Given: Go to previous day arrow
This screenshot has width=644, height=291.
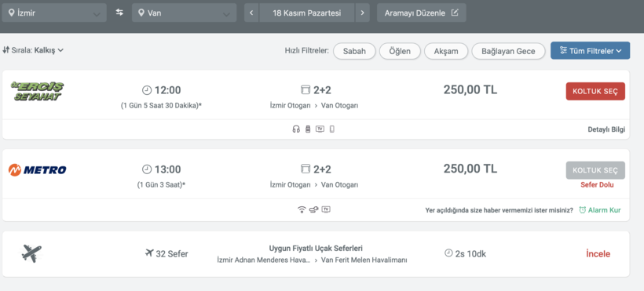Looking at the screenshot, I should point(251,13).
